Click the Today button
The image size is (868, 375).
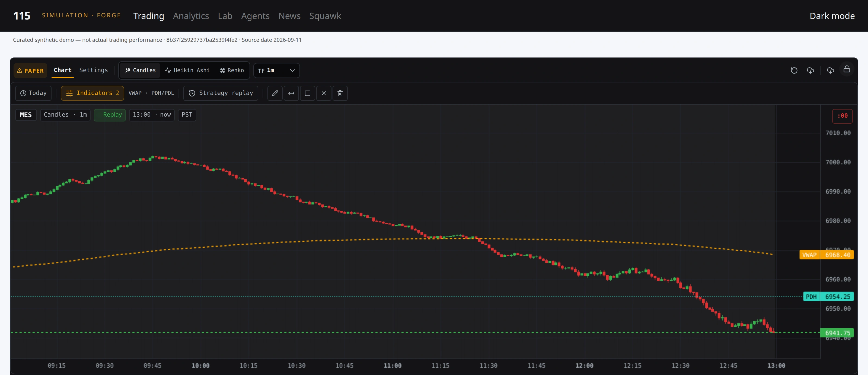(33, 93)
